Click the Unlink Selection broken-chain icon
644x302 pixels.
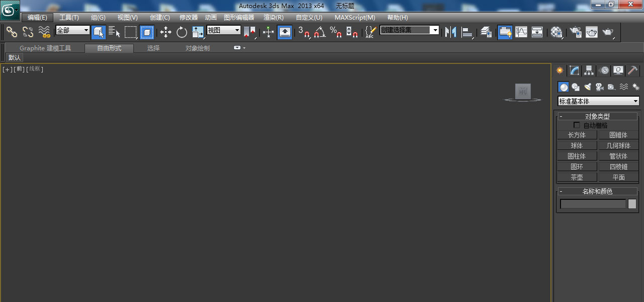tap(28, 32)
